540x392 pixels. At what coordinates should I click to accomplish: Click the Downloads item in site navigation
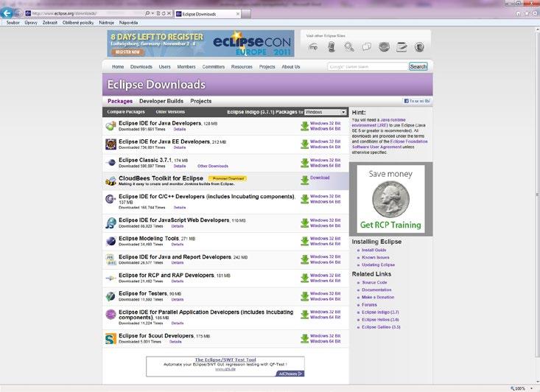141,67
